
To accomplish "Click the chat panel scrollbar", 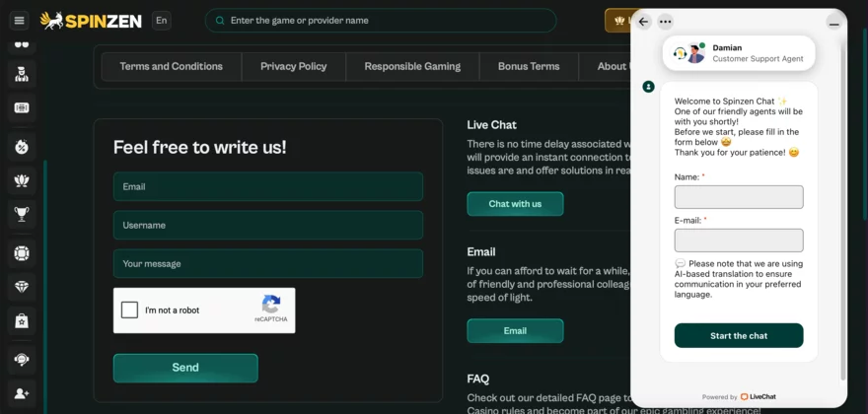I will click(843, 212).
